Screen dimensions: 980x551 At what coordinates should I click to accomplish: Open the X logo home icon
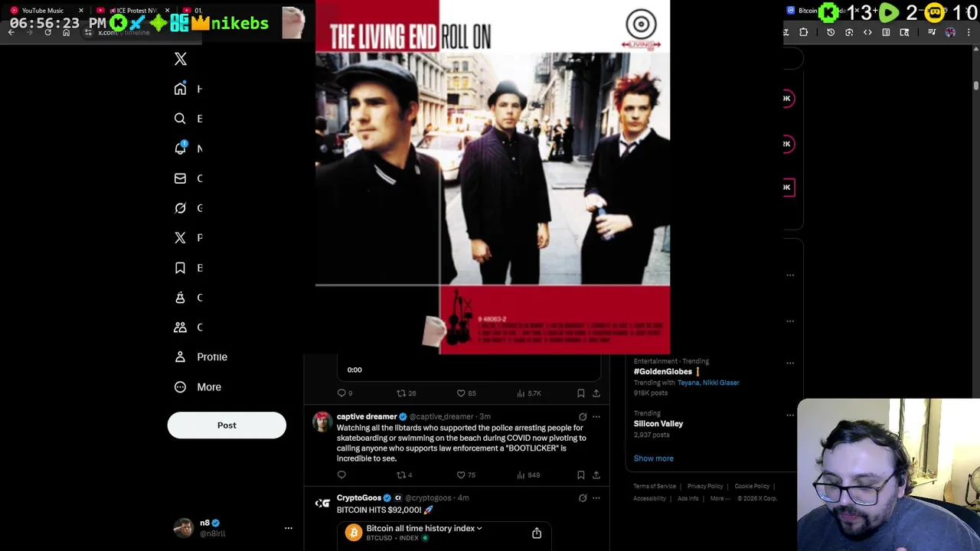click(181, 59)
